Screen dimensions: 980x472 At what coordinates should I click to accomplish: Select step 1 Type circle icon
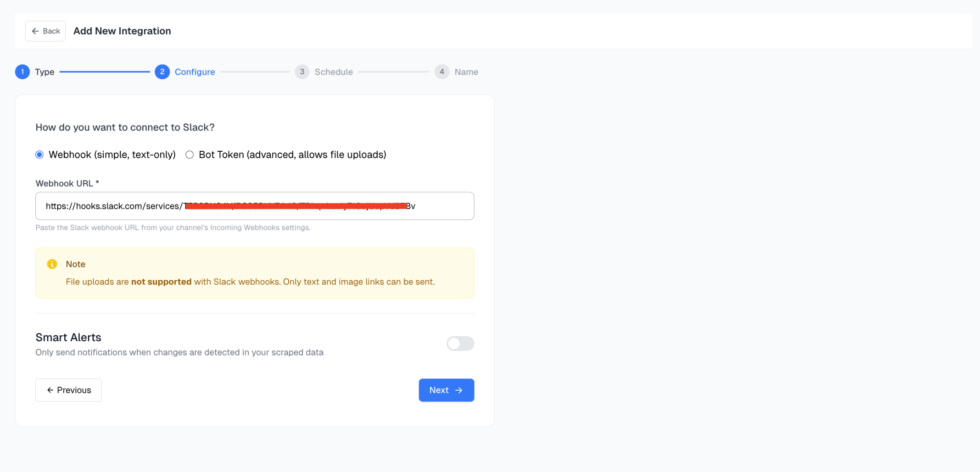click(23, 72)
